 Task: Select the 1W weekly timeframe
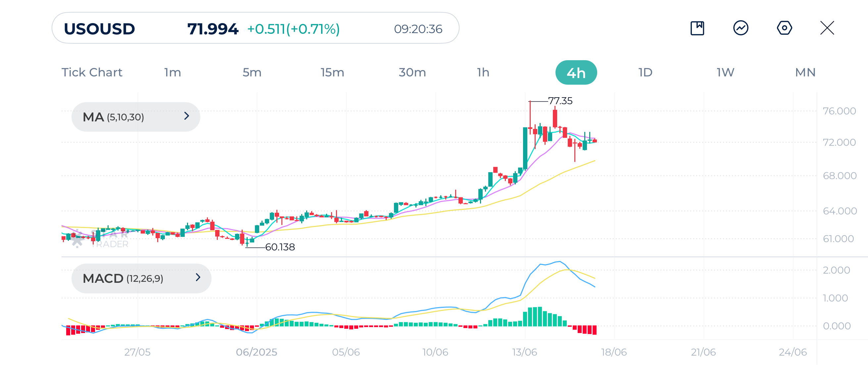click(725, 72)
